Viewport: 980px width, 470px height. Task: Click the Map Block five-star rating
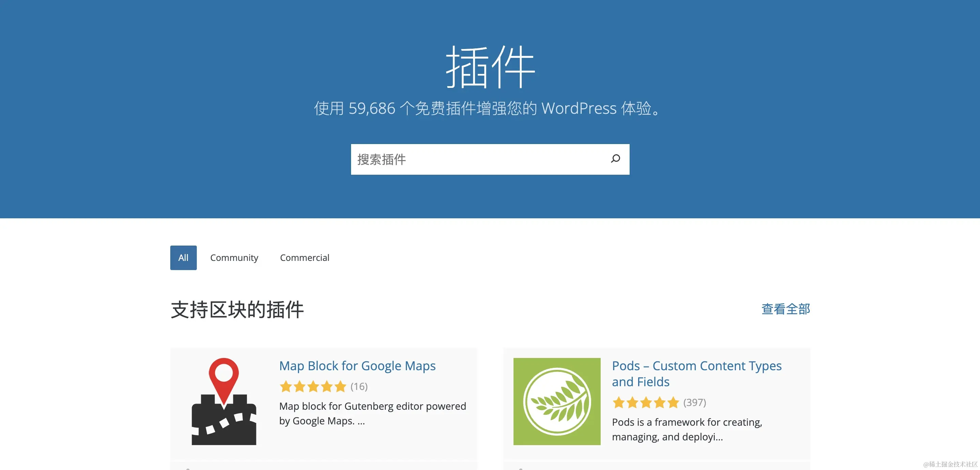[x=313, y=387]
